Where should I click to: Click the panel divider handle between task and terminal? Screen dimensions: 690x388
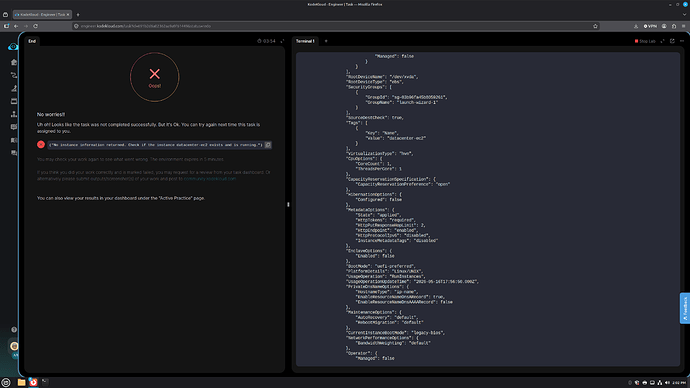tap(288, 205)
